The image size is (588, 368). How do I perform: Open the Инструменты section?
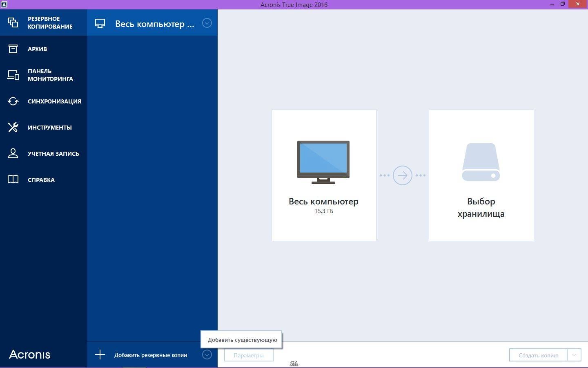coord(43,127)
